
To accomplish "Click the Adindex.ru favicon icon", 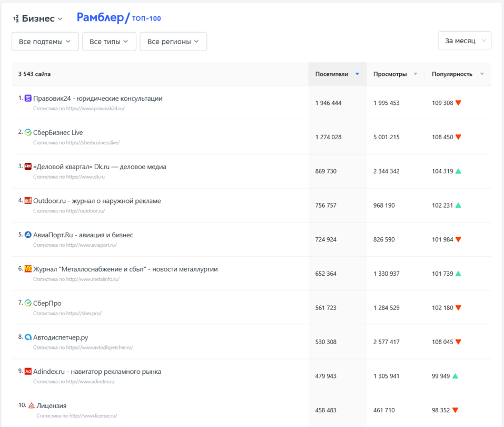I will tap(28, 372).
